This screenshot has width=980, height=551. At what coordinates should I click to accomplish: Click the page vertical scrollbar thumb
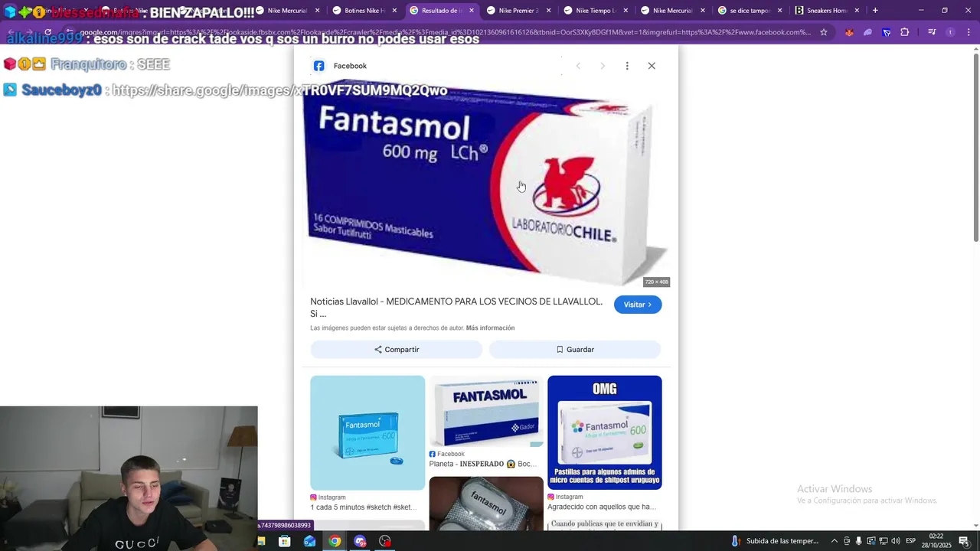[x=975, y=148]
